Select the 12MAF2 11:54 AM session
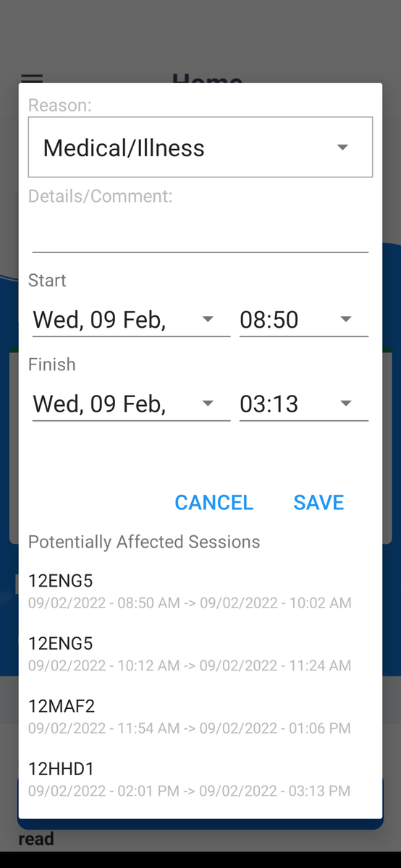 pyautogui.click(x=200, y=716)
